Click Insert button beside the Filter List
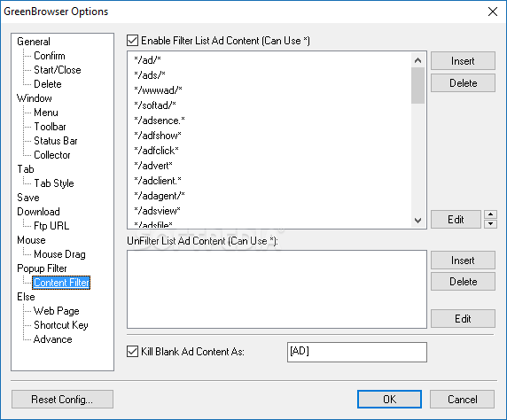The width and height of the screenshot is (507, 420). [463, 61]
